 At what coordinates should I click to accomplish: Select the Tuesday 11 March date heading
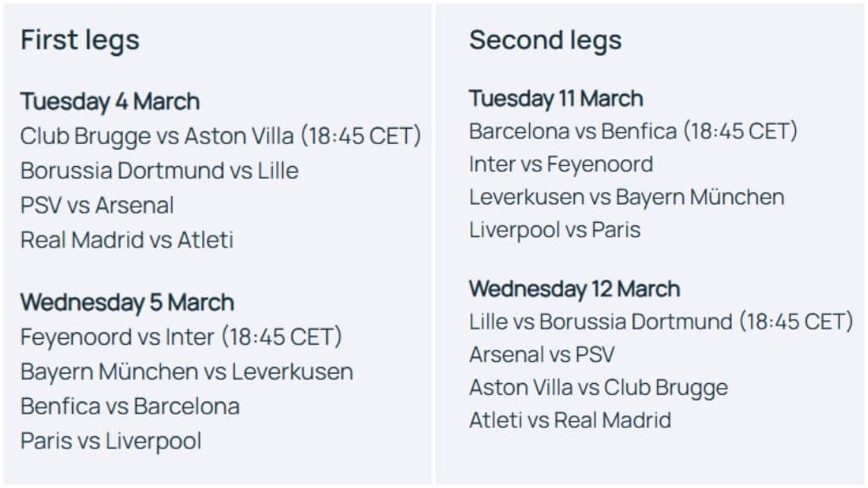click(x=556, y=98)
